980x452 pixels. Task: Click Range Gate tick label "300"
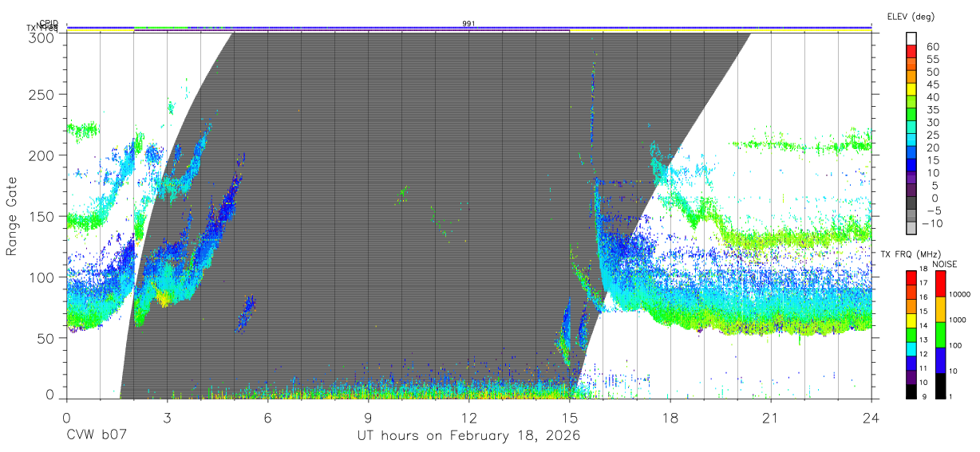[x=41, y=37]
